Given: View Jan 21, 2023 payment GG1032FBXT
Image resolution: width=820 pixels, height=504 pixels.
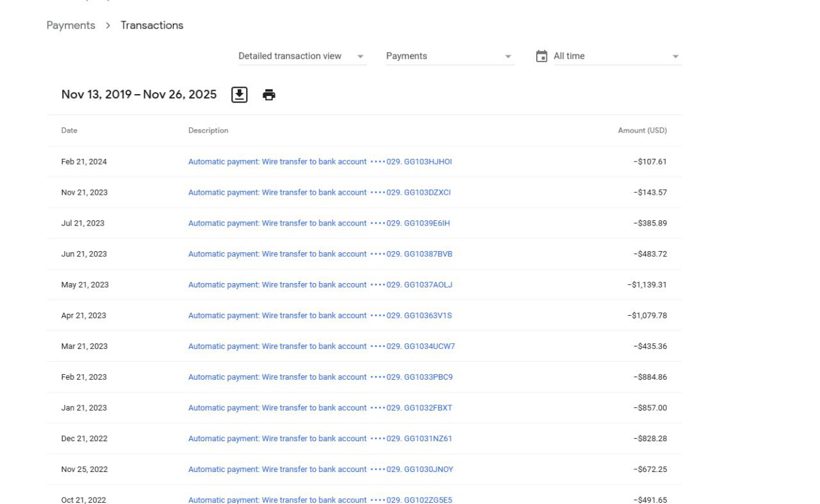Looking at the screenshot, I should [320, 408].
